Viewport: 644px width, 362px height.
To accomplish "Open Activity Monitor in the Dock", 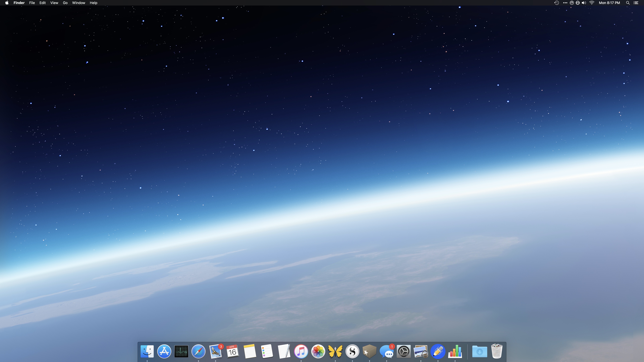I will pos(181,351).
